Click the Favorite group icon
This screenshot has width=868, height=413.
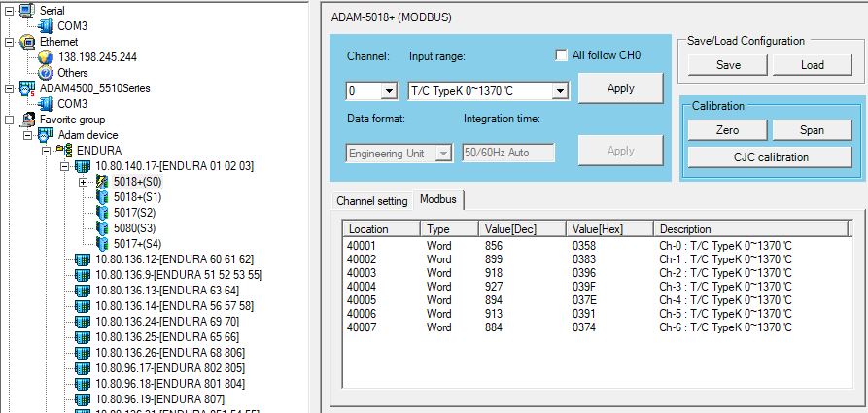(26, 119)
